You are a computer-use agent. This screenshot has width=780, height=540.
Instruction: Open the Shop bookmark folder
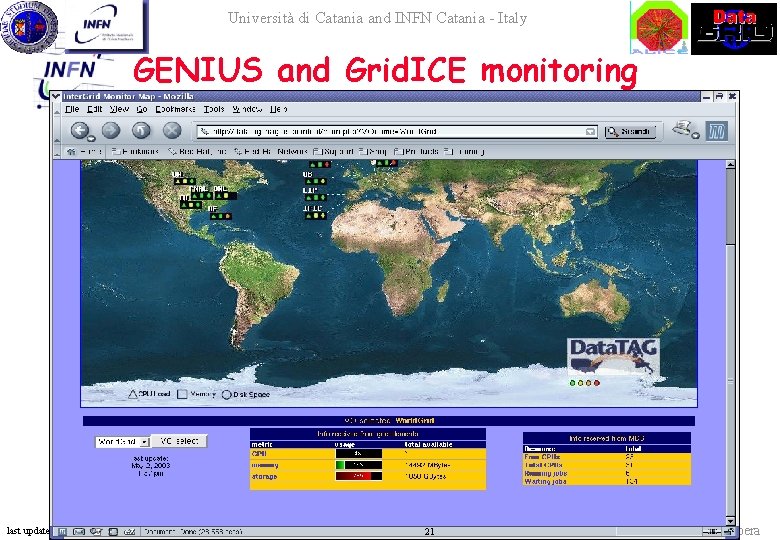tap(373, 151)
